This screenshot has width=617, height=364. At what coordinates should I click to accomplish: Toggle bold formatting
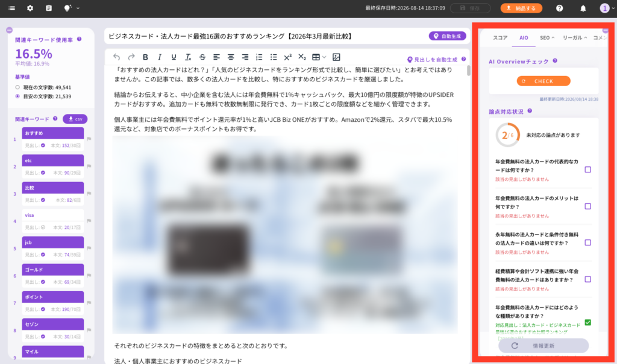pos(145,57)
